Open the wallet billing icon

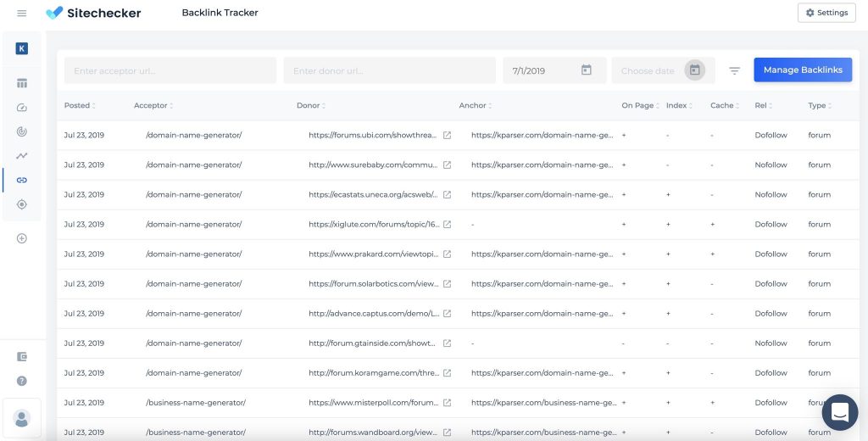(21, 357)
